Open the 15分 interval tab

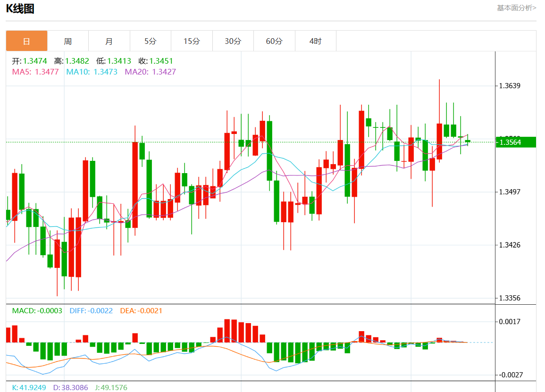click(192, 41)
